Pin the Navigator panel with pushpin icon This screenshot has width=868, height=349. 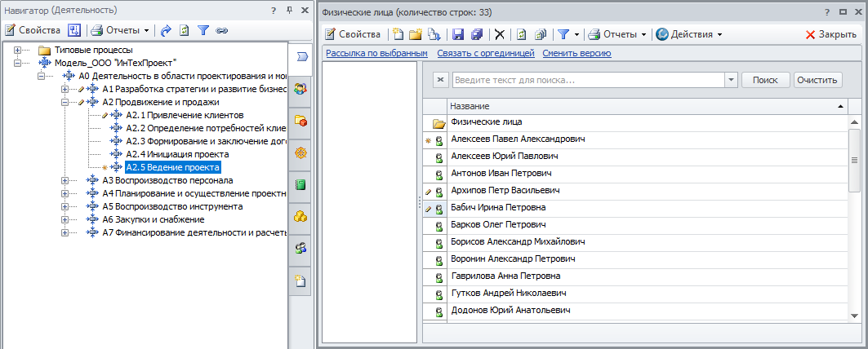point(288,11)
